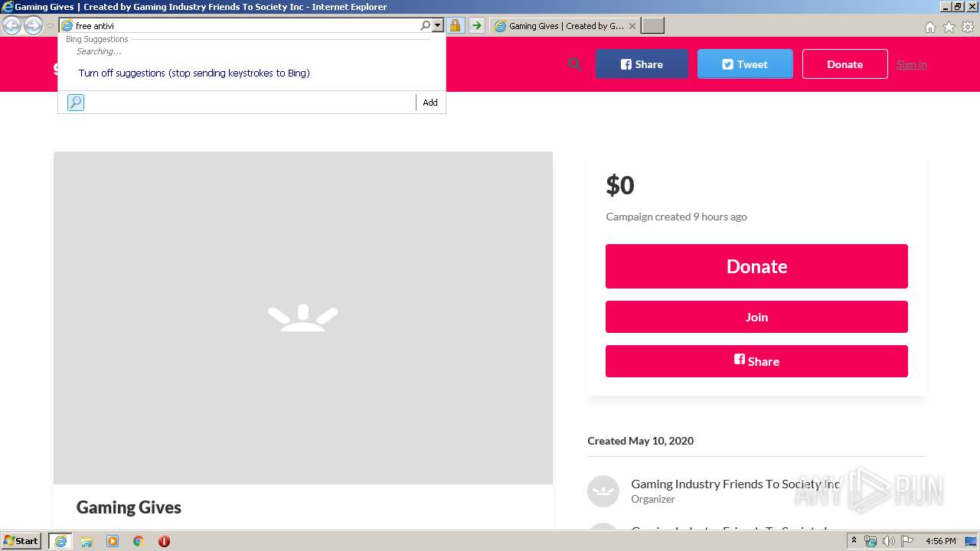Open the Tools gear icon
980x551 pixels.
pyautogui.click(x=968, y=27)
